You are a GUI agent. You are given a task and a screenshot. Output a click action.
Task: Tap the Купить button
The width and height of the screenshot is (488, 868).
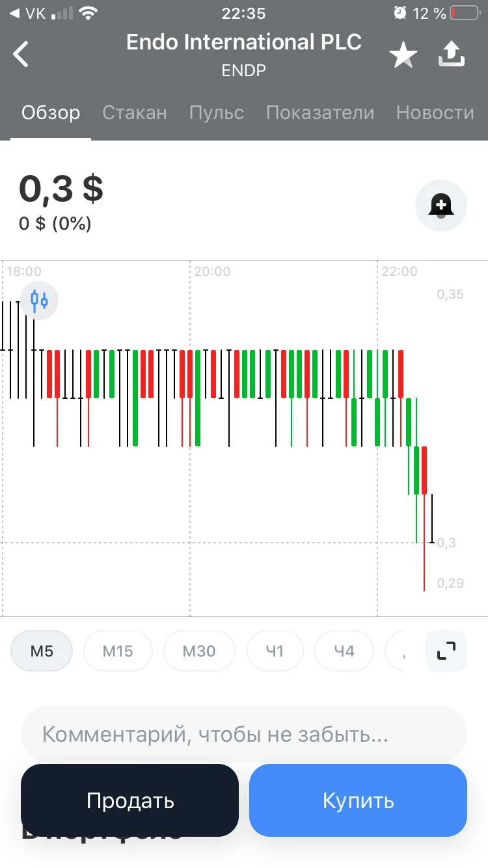point(358,800)
